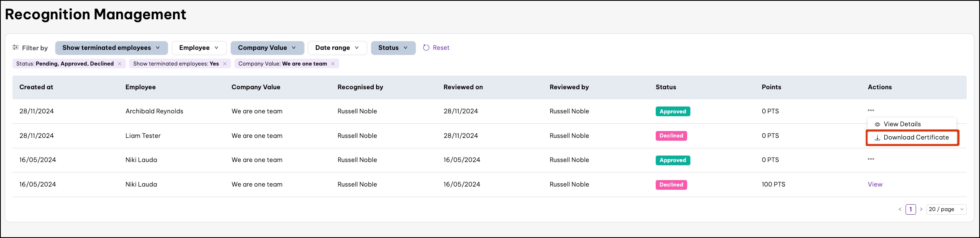Click the Filter by sliders icon

pyautogui.click(x=15, y=47)
